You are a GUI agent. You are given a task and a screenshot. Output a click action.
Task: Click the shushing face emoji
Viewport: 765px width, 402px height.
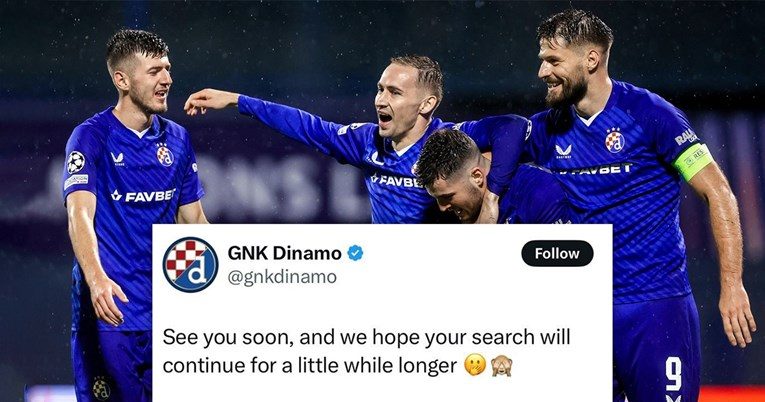click(x=475, y=365)
